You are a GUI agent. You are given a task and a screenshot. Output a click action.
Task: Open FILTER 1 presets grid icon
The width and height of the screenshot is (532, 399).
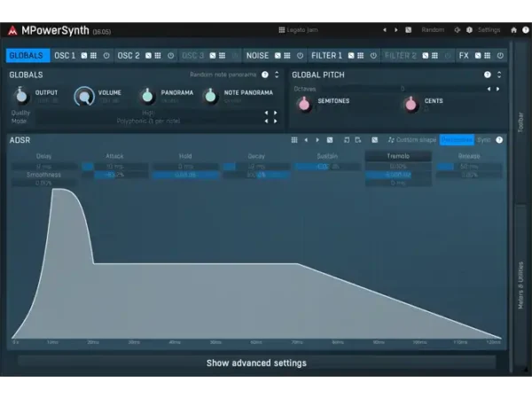coord(361,56)
